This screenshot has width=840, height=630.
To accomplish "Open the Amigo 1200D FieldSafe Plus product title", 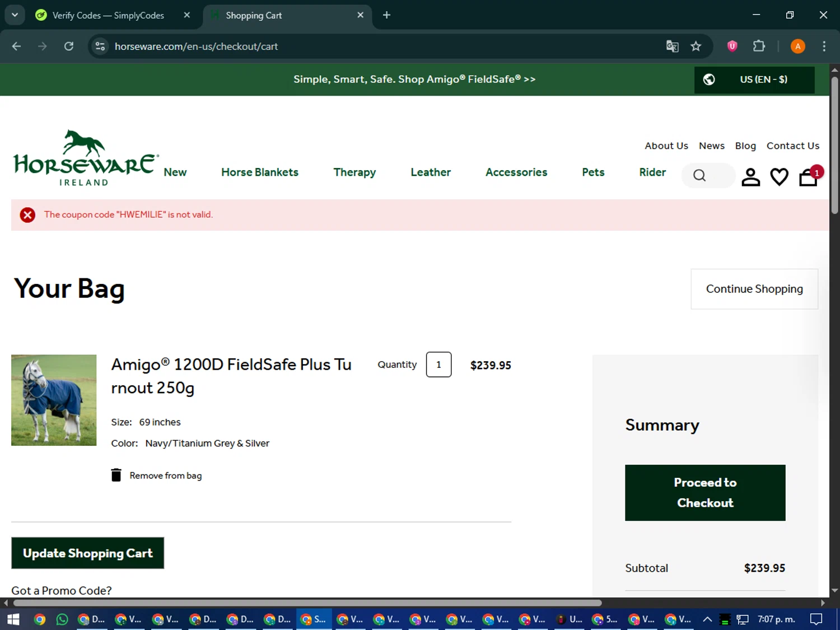I will tap(231, 376).
